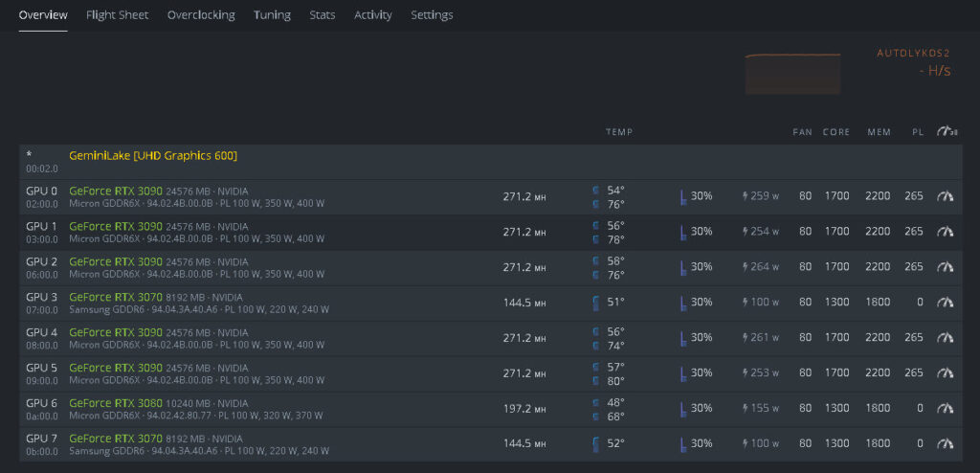Click the MEM column header
980x473 pixels.
click(x=879, y=132)
